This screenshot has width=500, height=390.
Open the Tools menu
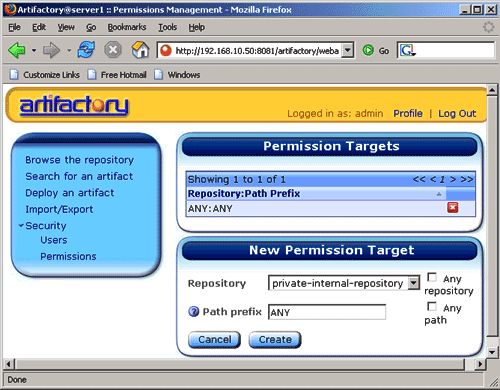(167, 27)
